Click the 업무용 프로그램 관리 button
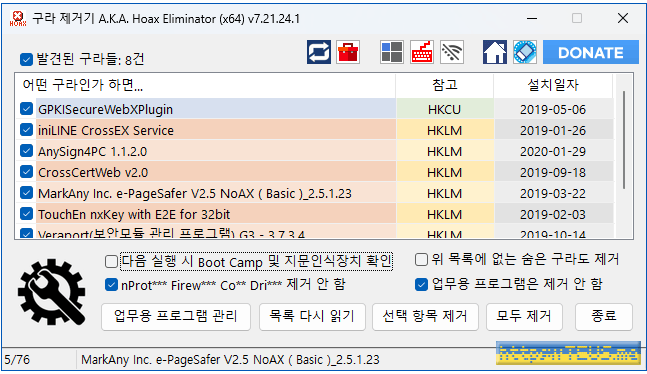647x374 pixels. click(x=176, y=317)
